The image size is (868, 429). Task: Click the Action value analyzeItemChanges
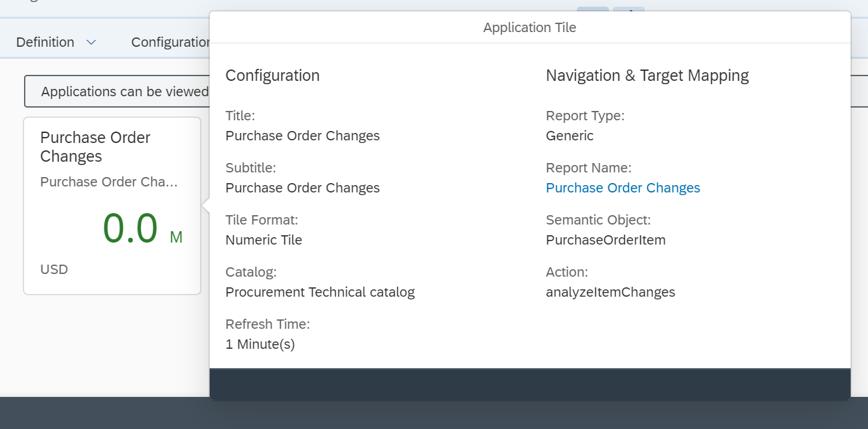click(x=611, y=292)
